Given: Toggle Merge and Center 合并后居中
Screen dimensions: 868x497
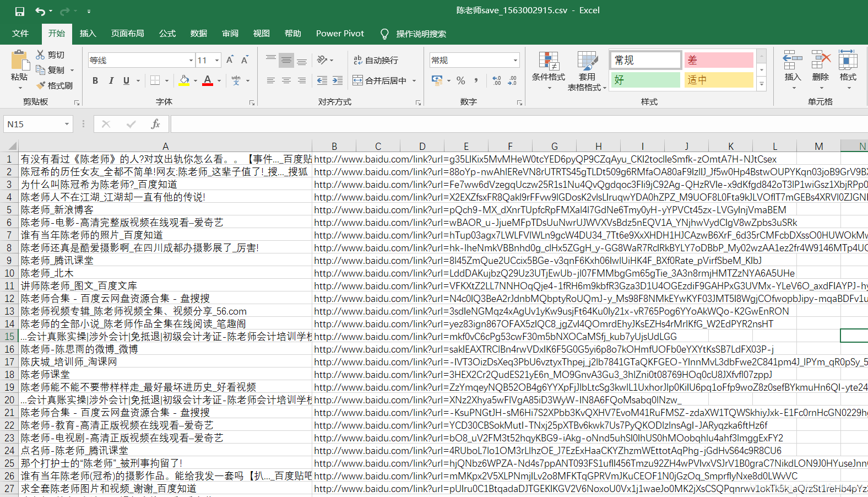Looking at the screenshot, I should [x=379, y=80].
